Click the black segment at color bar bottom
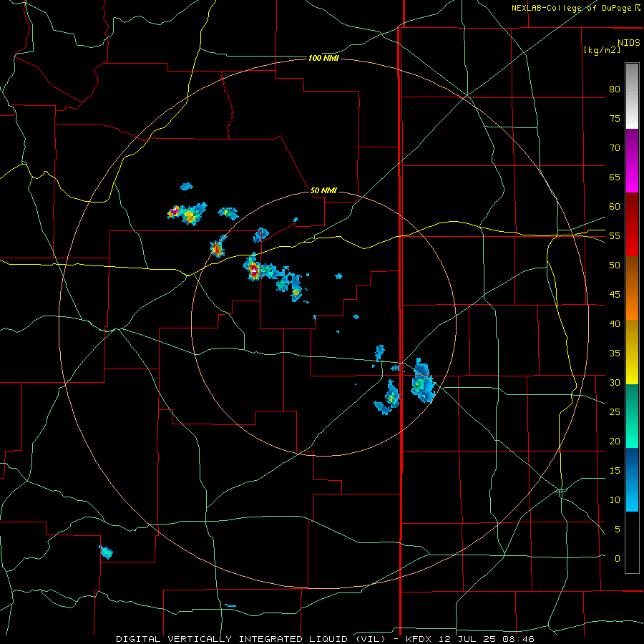Viewport: 644px width, 644px height. click(632, 542)
